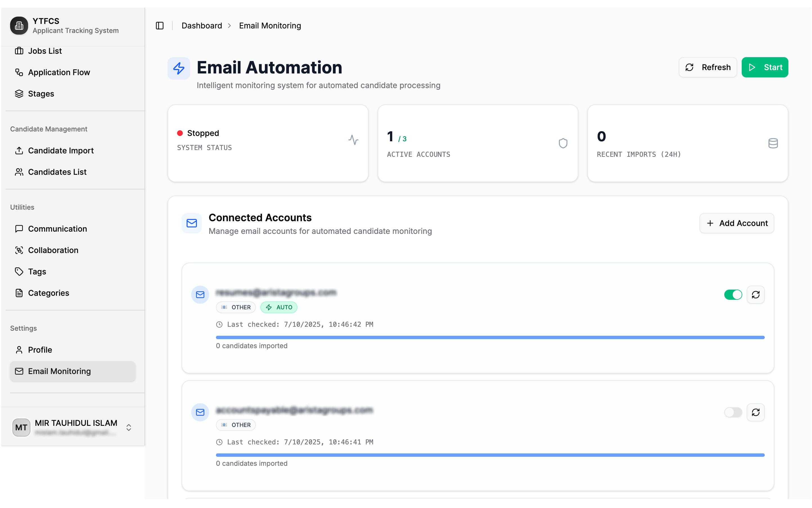812x508 pixels.
Task: Click sync icon for first account
Action: (x=756, y=295)
